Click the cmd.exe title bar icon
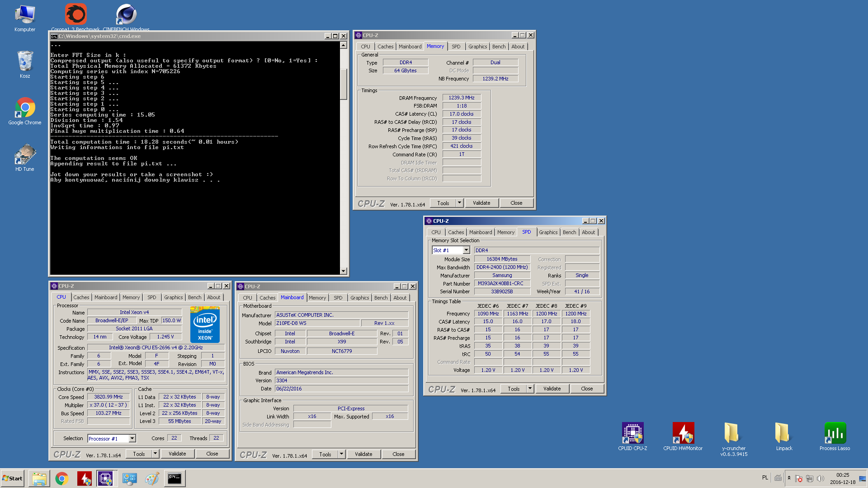The image size is (868, 488). pyautogui.click(x=54, y=36)
